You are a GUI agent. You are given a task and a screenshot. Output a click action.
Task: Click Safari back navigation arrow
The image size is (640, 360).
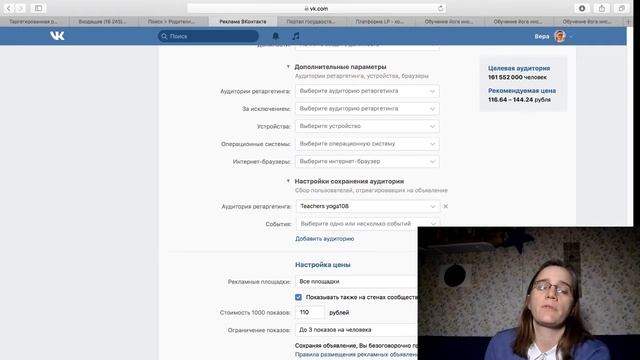click(x=9, y=8)
